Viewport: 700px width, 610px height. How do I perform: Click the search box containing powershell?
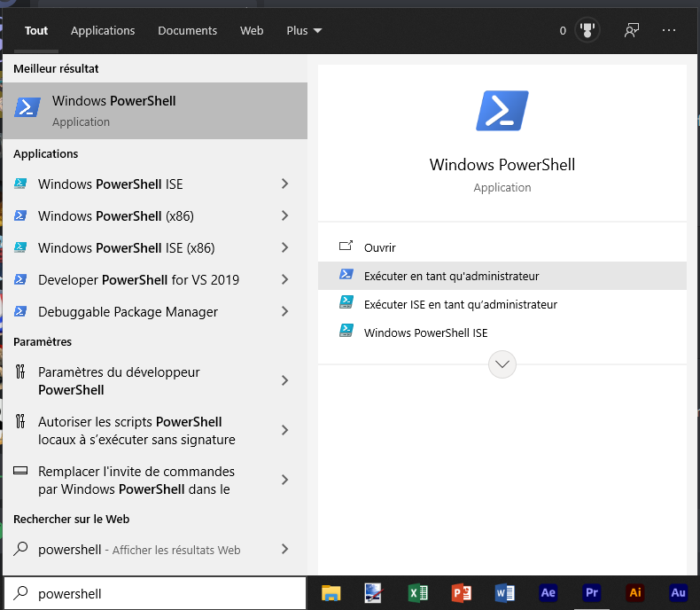(155, 593)
